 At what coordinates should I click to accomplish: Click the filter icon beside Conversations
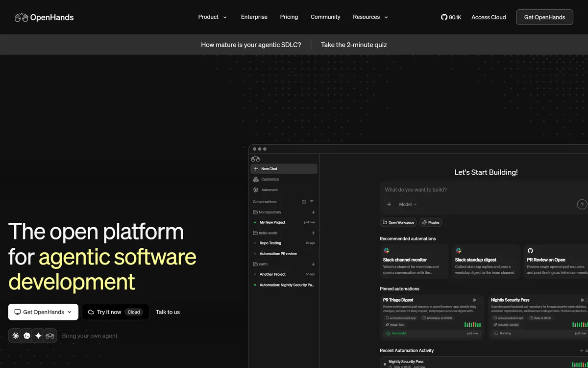pyautogui.click(x=312, y=202)
